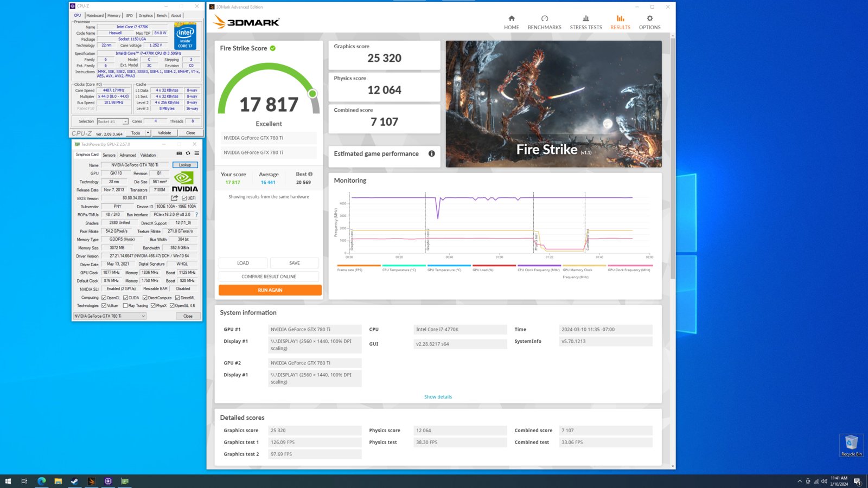This screenshot has width=868, height=488.
Task: Click the BIOS export share icon in GPU-Z
Action: click(174, 198)
